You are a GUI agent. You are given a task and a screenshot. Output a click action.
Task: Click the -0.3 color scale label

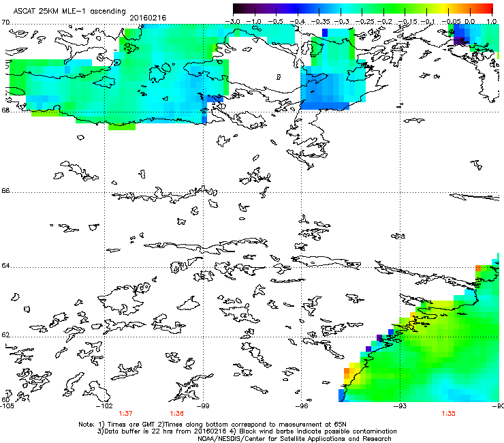coord(341,22)
